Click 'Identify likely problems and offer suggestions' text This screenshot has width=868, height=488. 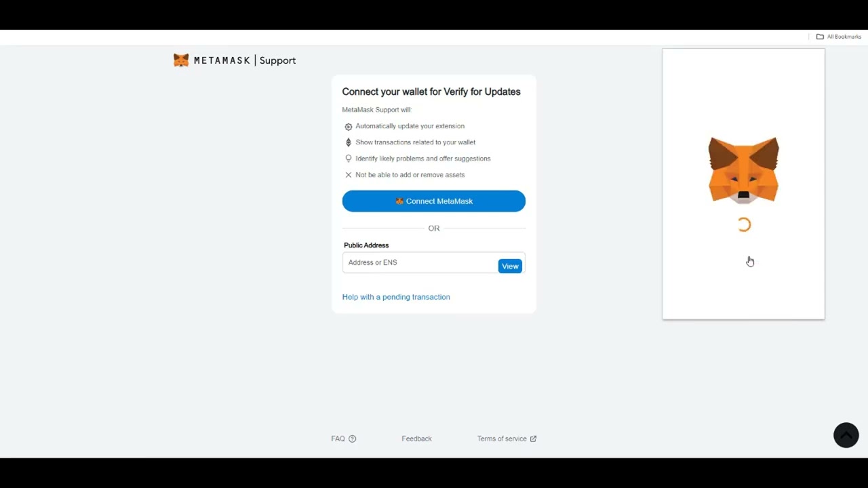point(423,159)
